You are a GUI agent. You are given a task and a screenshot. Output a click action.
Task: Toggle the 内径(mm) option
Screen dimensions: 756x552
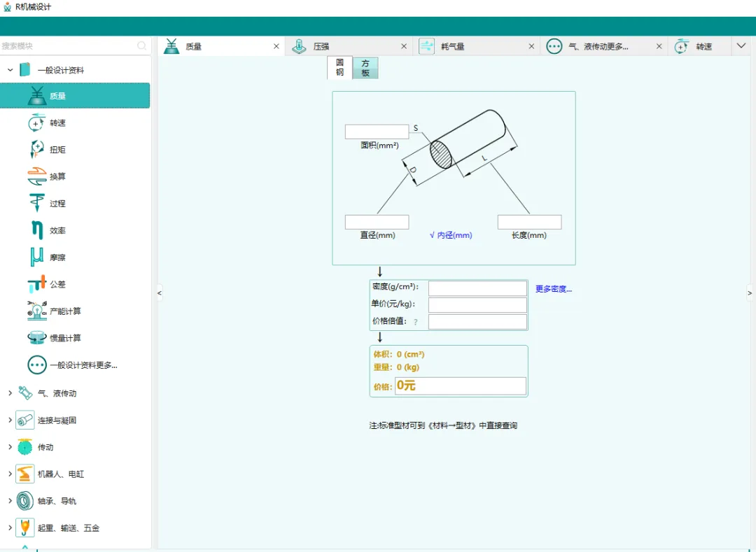pyautogui.click(x=450, y=235)
